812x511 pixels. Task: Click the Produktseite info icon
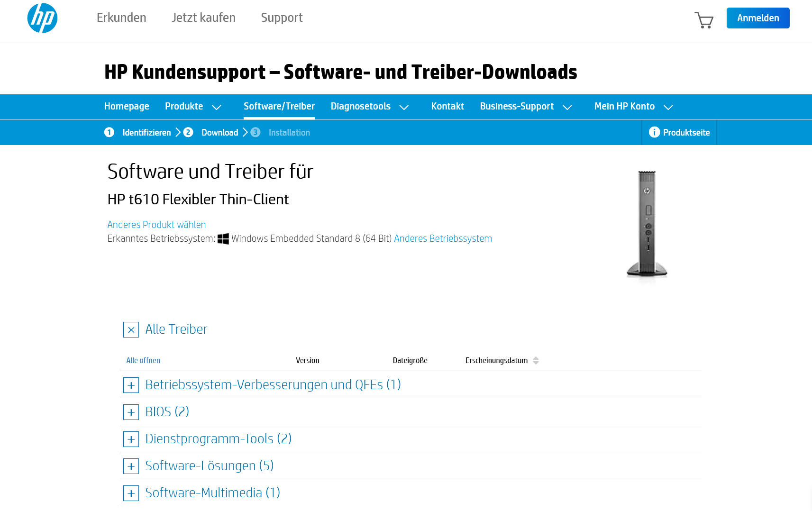[655, 132]
